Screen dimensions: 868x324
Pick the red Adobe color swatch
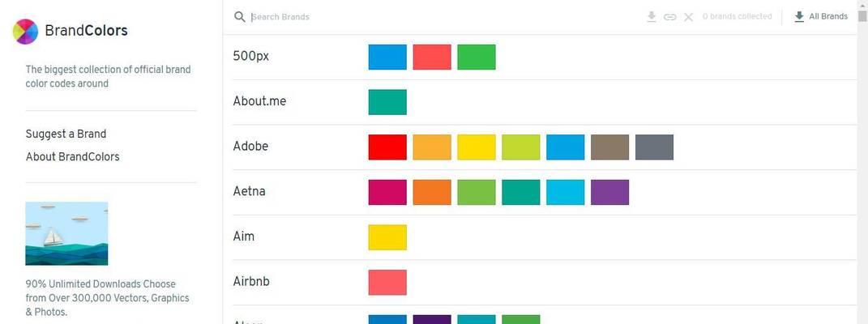(387, 147)
